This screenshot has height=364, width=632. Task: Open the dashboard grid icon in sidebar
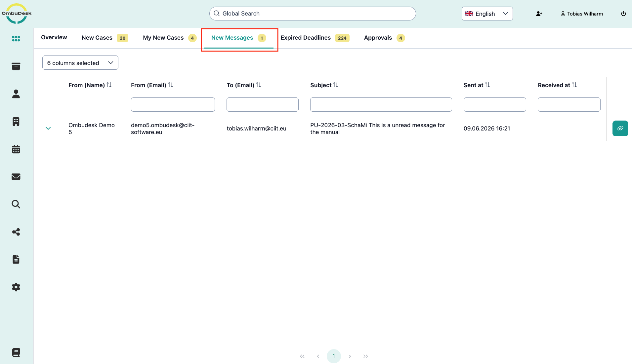click(x=16, y=39)
